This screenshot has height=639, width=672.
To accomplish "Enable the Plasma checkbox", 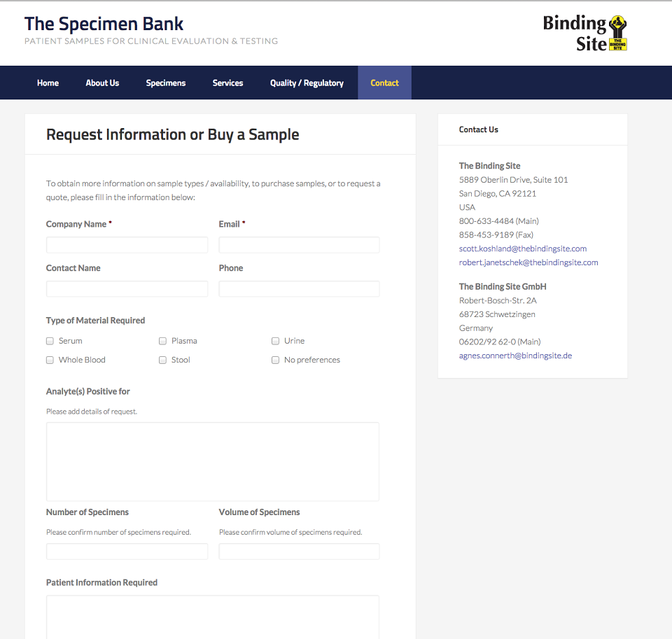I will click(162, 341).
